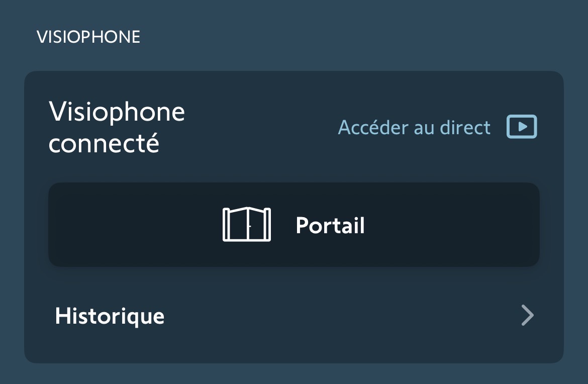The height and width of the screenshot is (384, 588).
Task: Tap the chevron arrow beside Historique
Action: pyautogui.click(x=527, y=316)
